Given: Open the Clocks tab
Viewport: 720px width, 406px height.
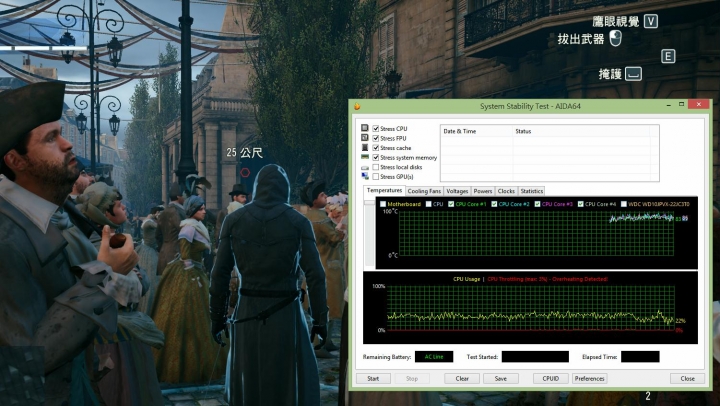Looking at the screenshot, I should pyautogui.click(x=506, y=191).
